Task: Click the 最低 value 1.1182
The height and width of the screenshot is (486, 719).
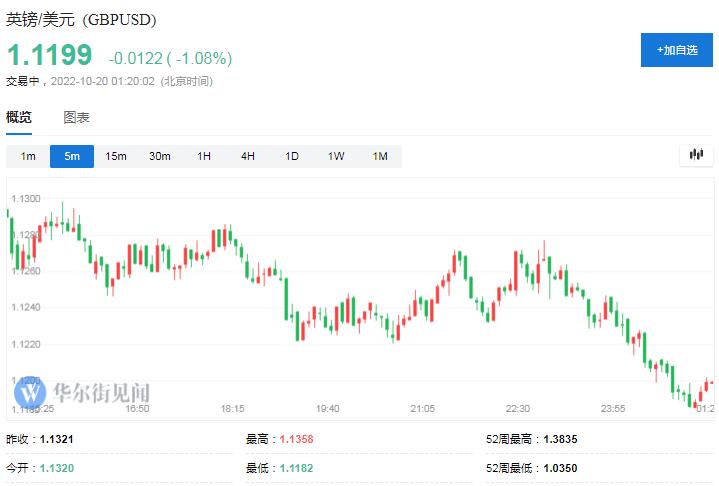Action: (297, 468)
